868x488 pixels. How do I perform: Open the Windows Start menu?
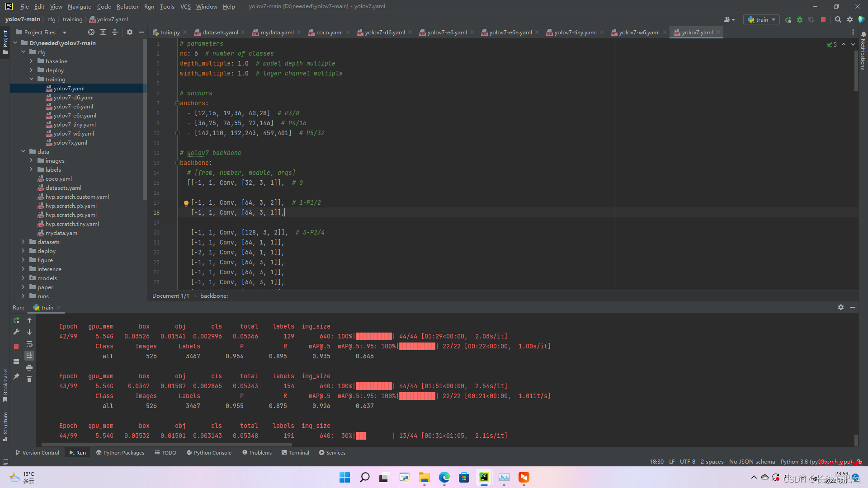tap(344, 477)
